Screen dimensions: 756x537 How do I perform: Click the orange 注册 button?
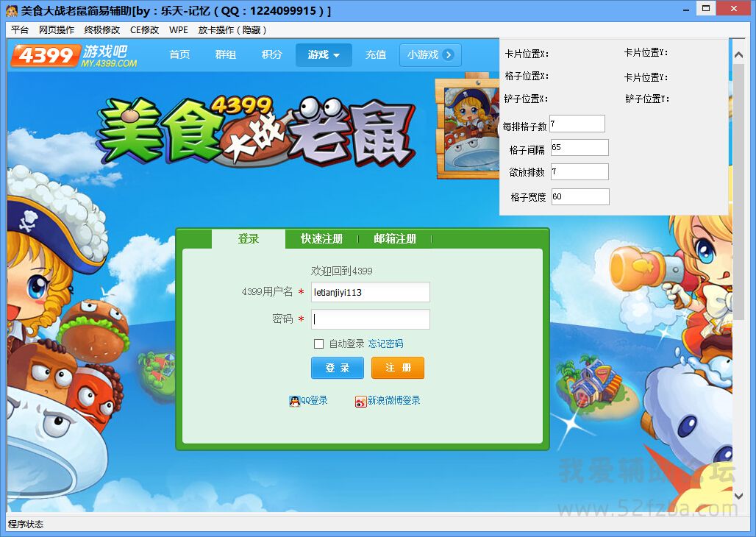point(398,368)
